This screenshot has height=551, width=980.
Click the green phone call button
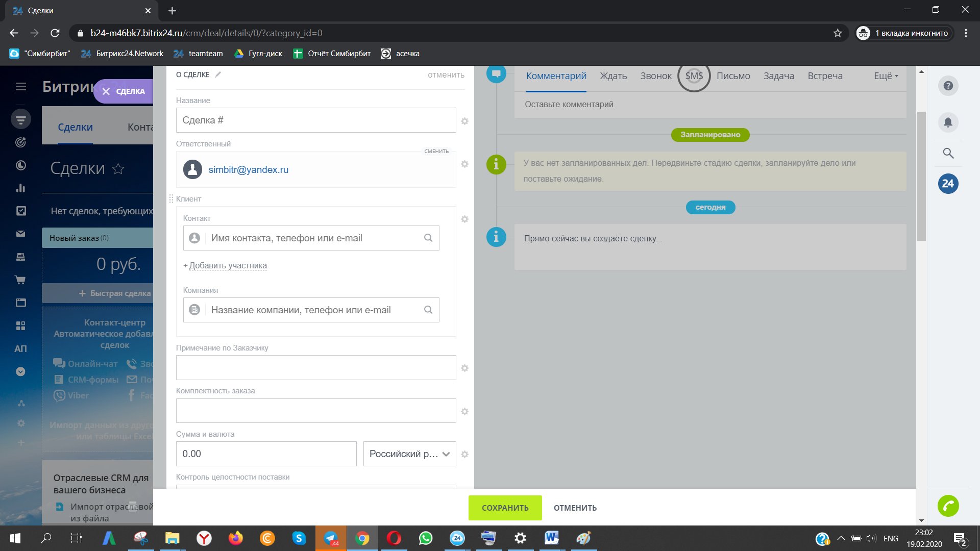pos(948,506)
